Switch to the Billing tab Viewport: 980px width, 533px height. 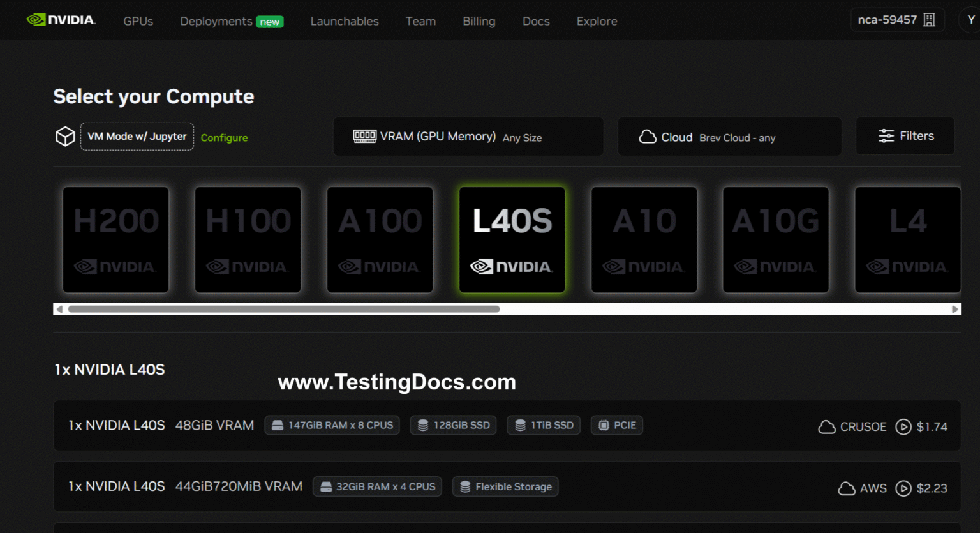pos(479,21)
